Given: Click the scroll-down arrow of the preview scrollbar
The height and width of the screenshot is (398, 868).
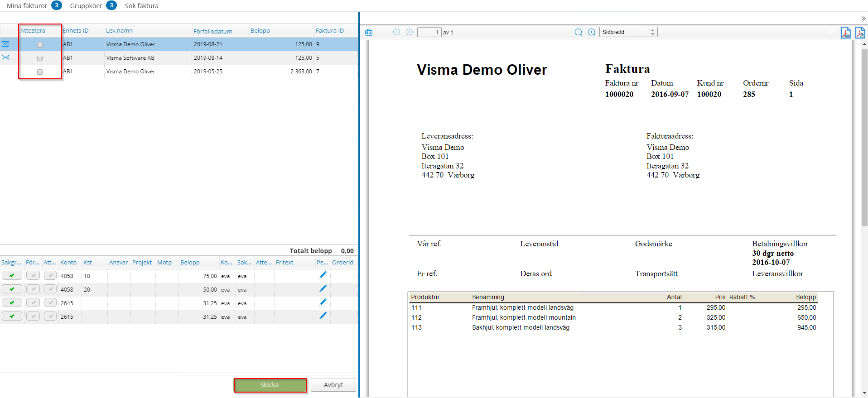Looking at the screenshot, I should [864, 393].
